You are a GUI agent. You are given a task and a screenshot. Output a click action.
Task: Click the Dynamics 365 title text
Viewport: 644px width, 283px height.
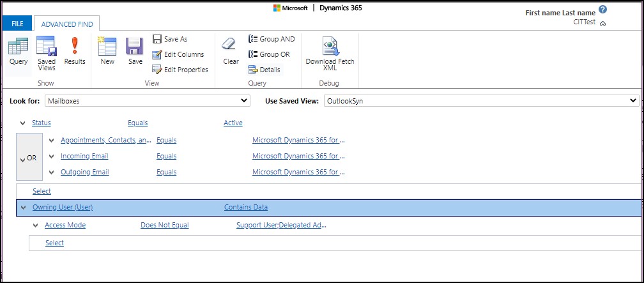point(341,8)
